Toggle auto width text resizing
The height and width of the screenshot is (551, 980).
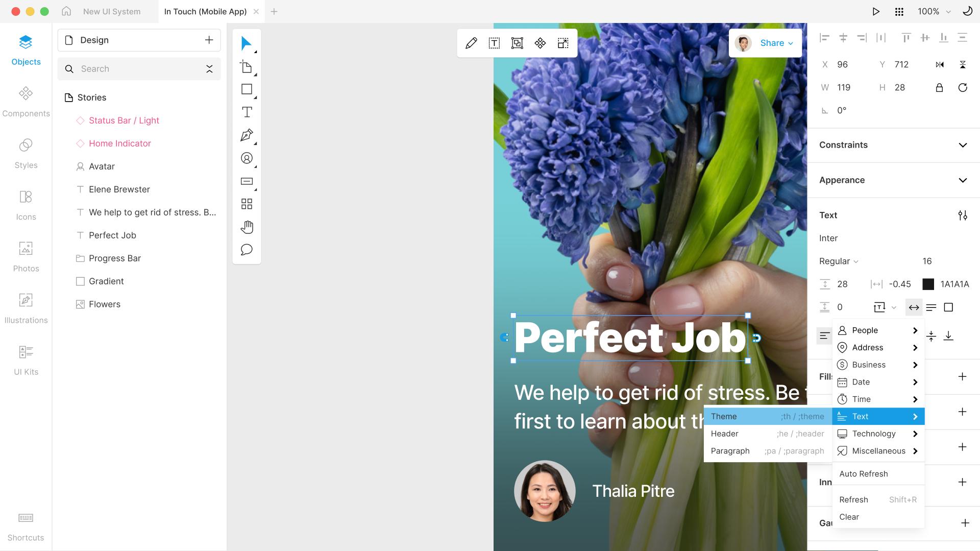point(914,307)
